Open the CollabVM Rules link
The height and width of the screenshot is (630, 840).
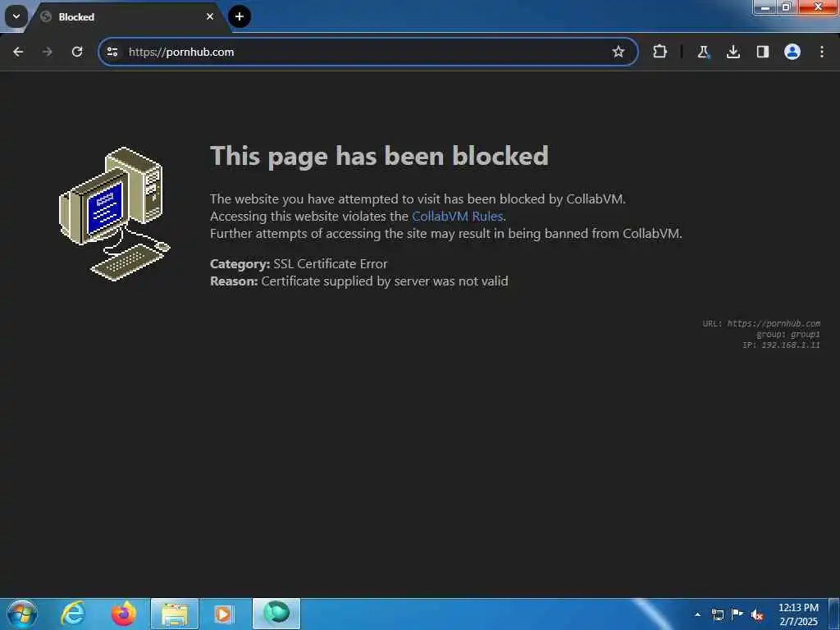(457, 217)
